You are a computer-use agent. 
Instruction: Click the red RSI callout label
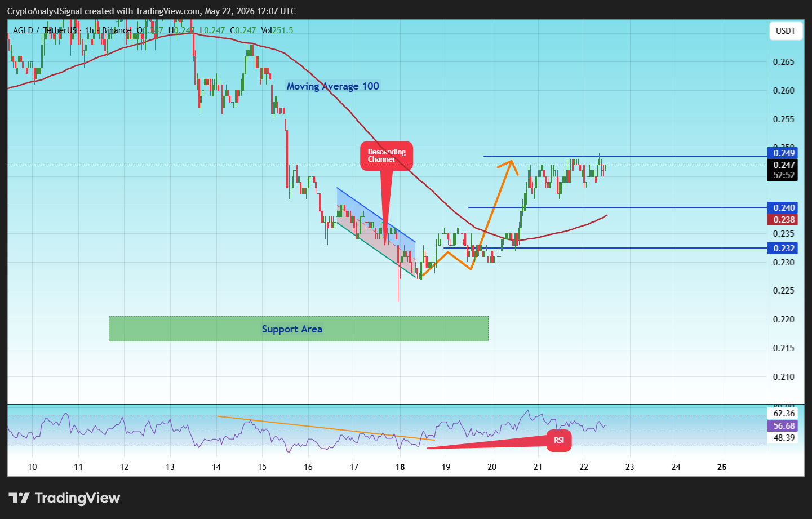point(559,440)
